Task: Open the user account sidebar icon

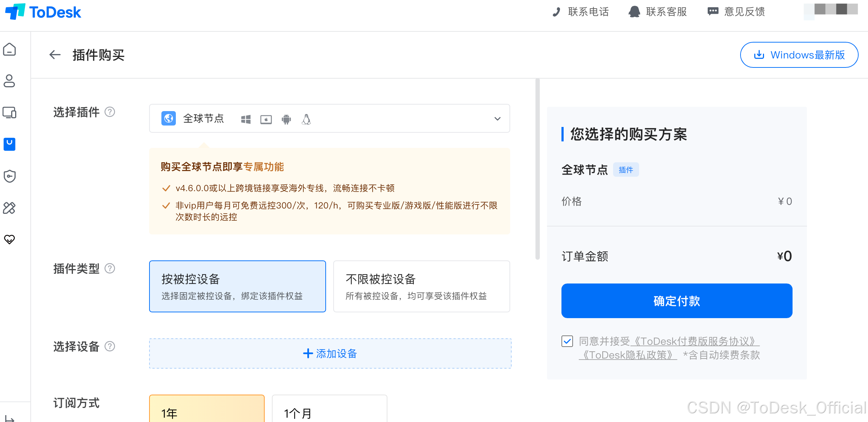Action: (x=9, y=81)
